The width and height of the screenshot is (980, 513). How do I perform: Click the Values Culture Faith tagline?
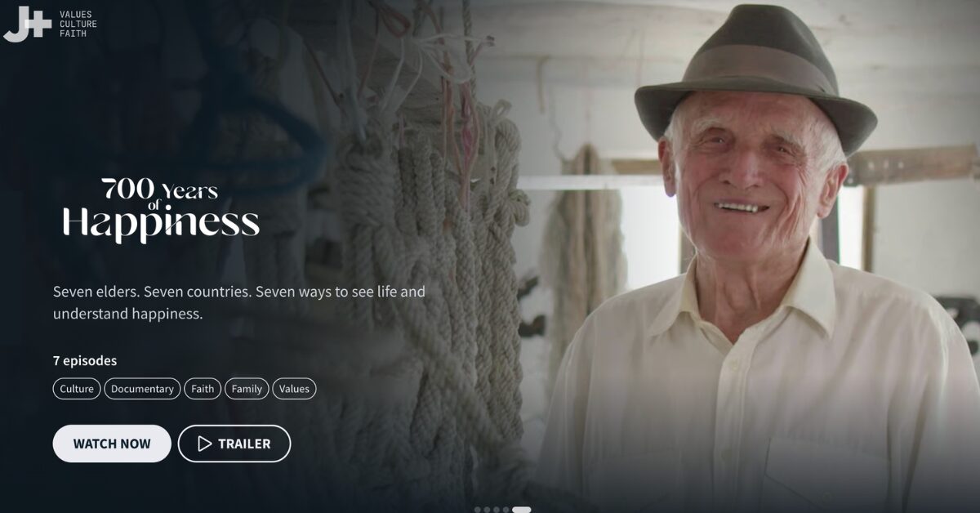78,24
